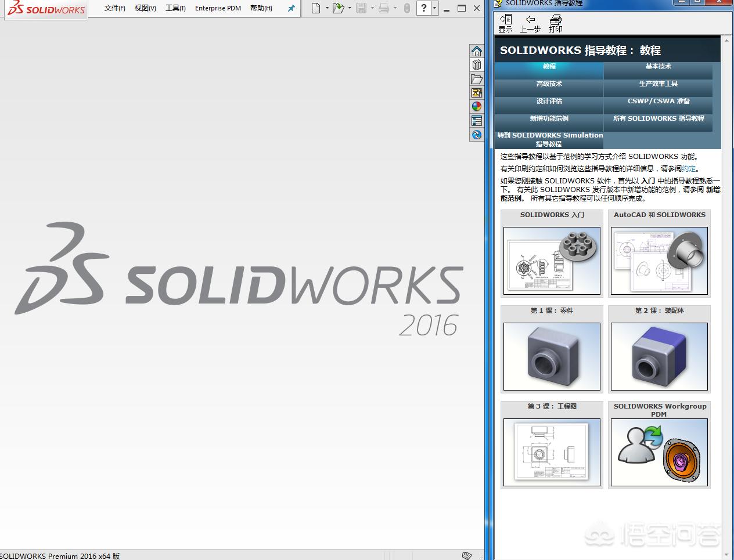The width and height of the screenshot is (734, 560).
Task: Print the tutorial page with the printer icon
Action: click(x=555, y=23)
